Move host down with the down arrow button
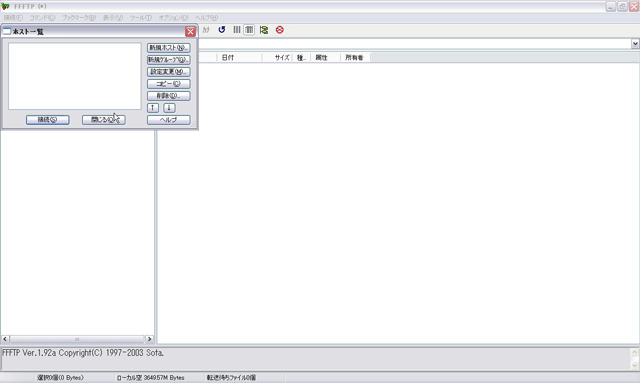This screenshot has width=640, height=383. (169, 108)
